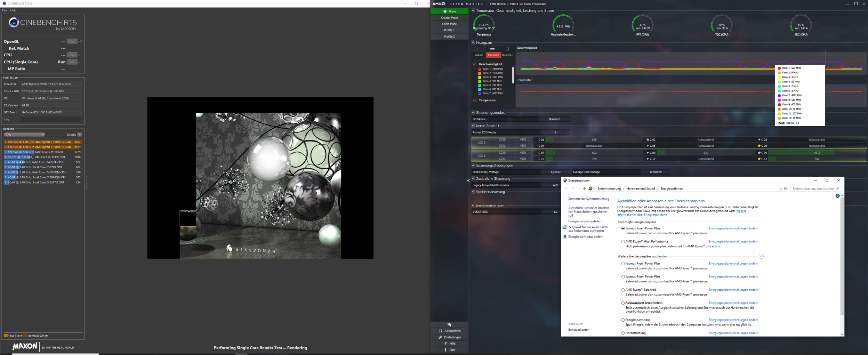Viewport: 868px width, 355px height.
Task: Click the square reset icon in the Histogram toolbar
Action: (507, 49)
